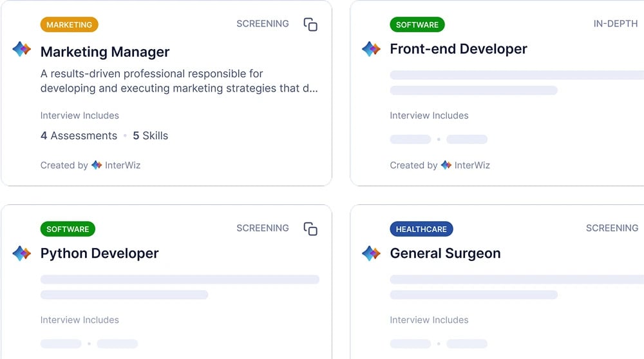
Task: Select the orange MARKETING category tag
Action: pos(69,24)
